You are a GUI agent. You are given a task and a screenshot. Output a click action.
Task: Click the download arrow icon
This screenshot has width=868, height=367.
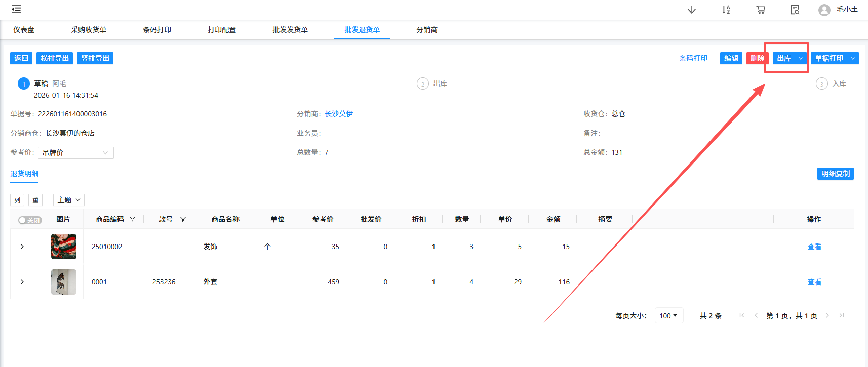(x=692, y=10)
